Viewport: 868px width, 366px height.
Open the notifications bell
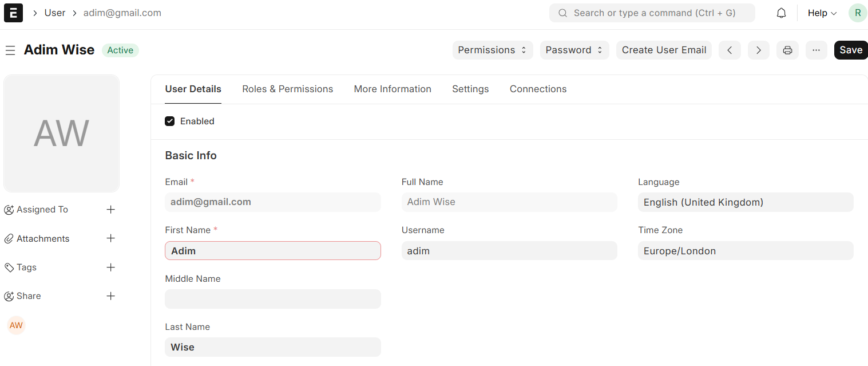tap(781, 13)
